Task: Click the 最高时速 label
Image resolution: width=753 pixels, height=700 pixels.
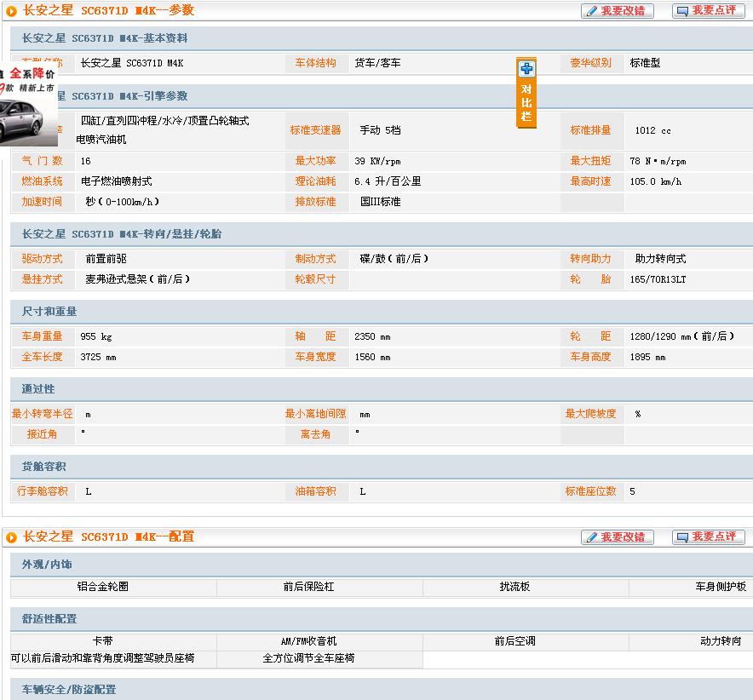Action: pos(590,181)
